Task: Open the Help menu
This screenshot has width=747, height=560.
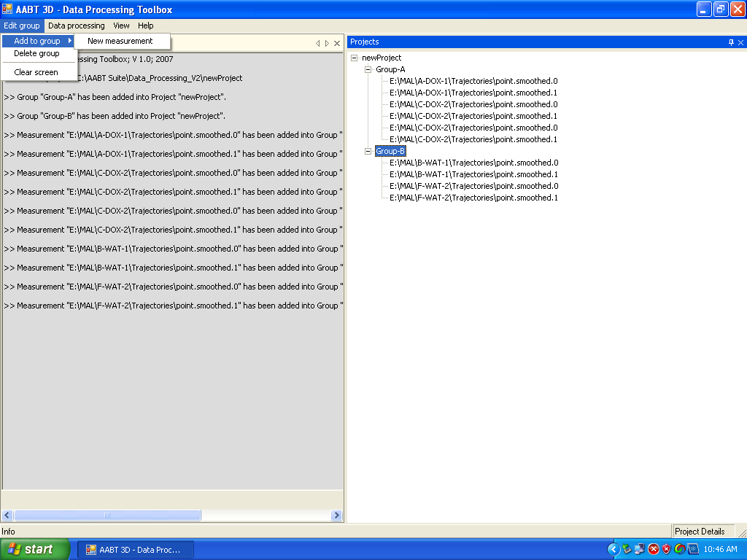Action: [145, 26]
